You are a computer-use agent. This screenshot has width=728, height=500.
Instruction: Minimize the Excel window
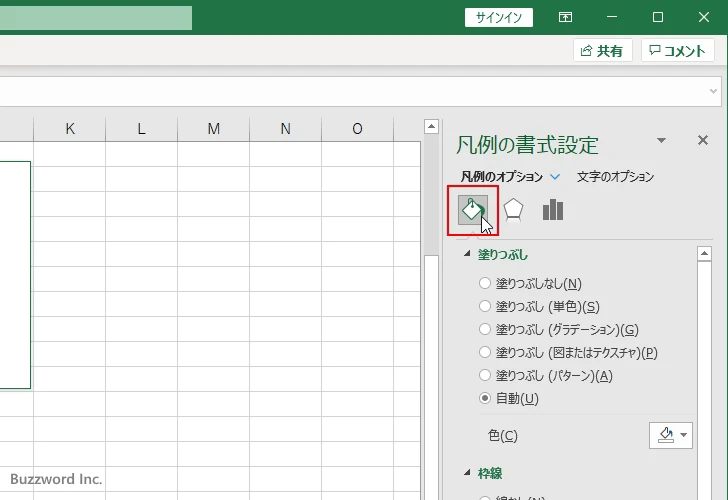(612, 17)
